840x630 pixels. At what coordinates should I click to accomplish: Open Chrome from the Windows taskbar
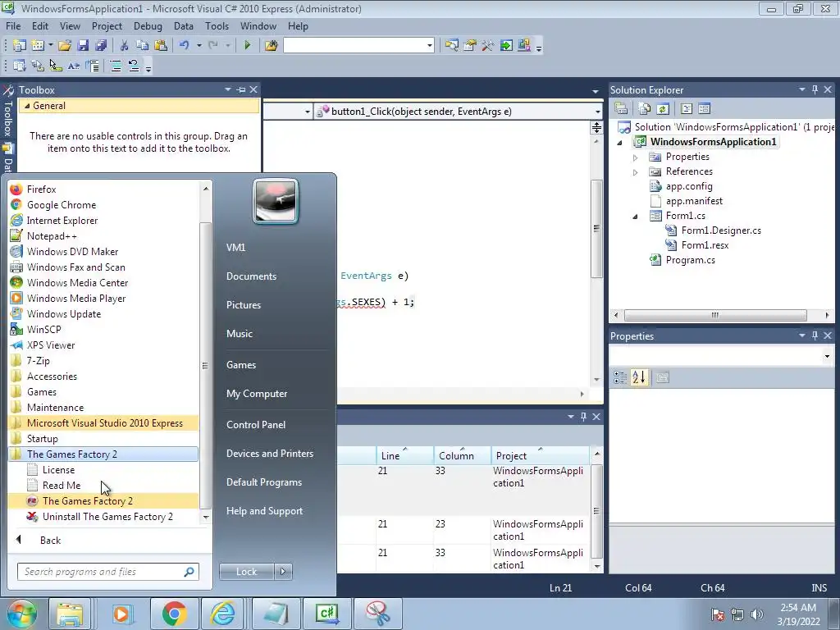pos(175,614)
